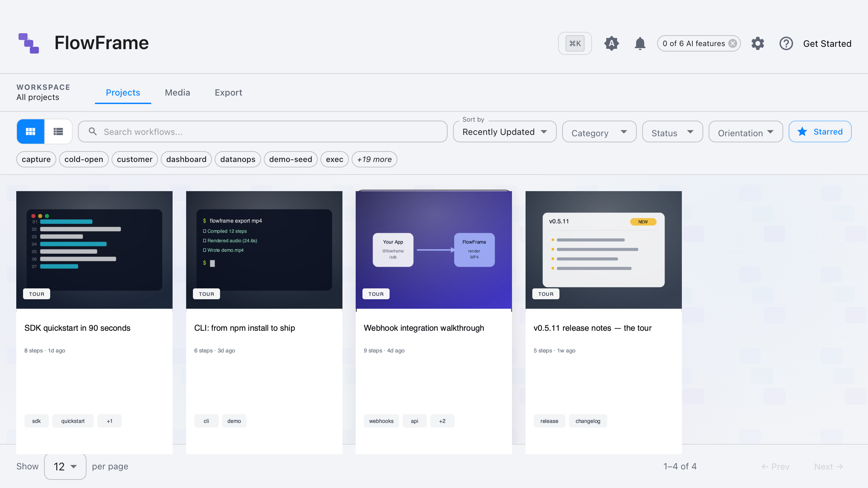The image size is (868, 488).
Task: Open the Projects tab
Action: point(123,93)
